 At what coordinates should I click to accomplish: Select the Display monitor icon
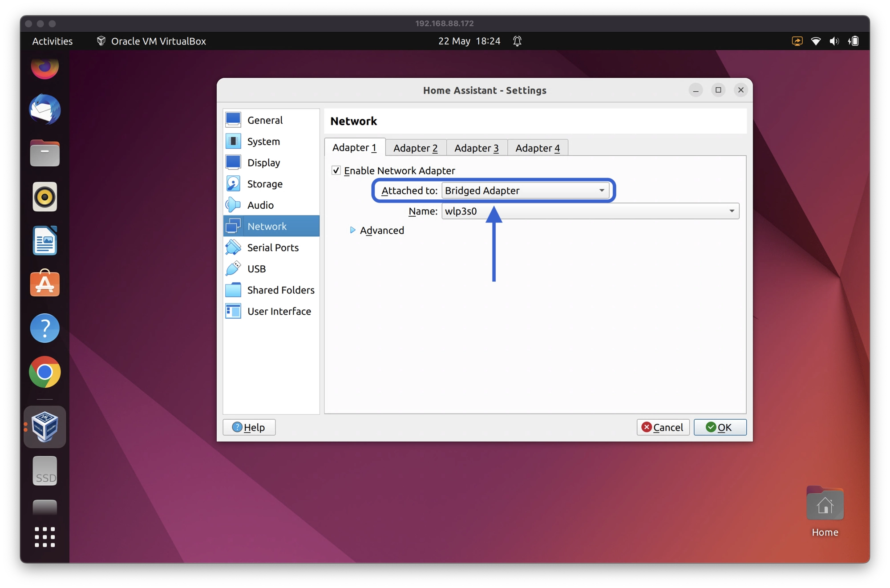pos(233,162)
